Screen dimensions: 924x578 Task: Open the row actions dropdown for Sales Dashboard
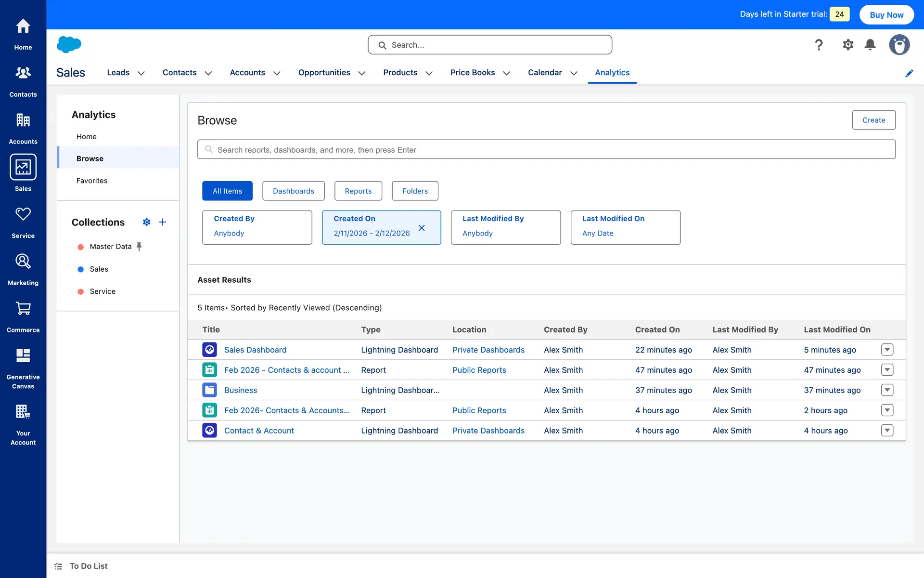(887, 350)
